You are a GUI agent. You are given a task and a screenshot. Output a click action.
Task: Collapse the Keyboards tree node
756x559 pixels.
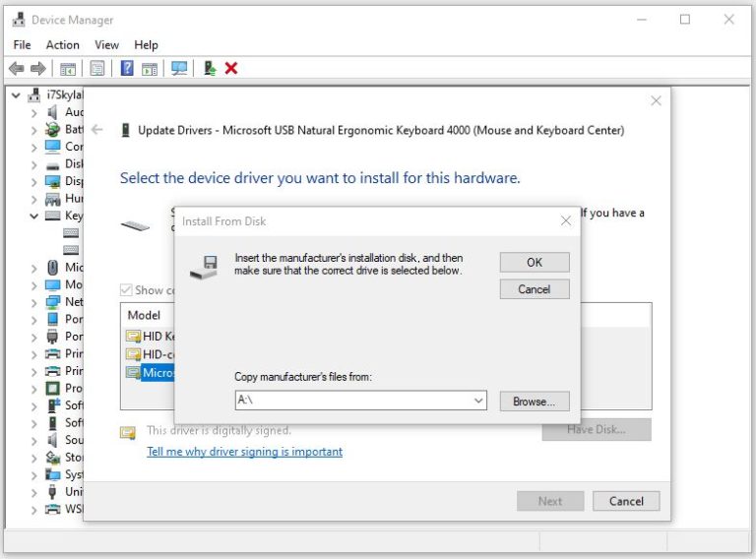(33, 216)
